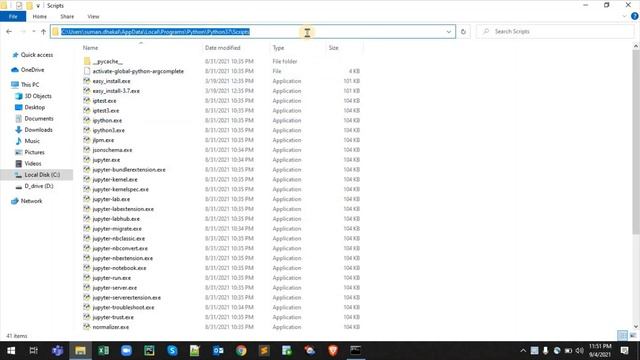This screenshot has height=360, width=640.
Task: Select D_drive (D:) drive
Action: 34,186
